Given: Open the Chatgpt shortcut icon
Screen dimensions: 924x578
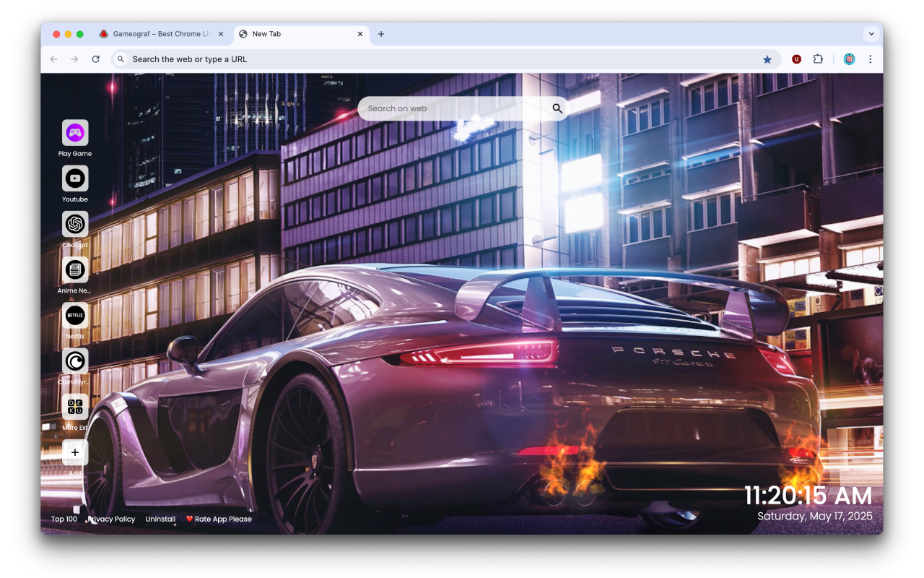Looking at the screenshot, I should click(75, 224).
